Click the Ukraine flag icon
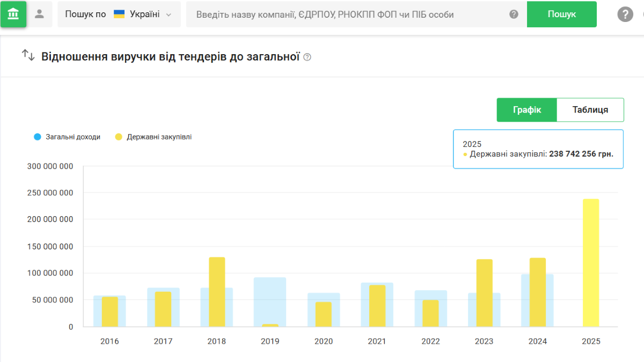 [119, 14]
